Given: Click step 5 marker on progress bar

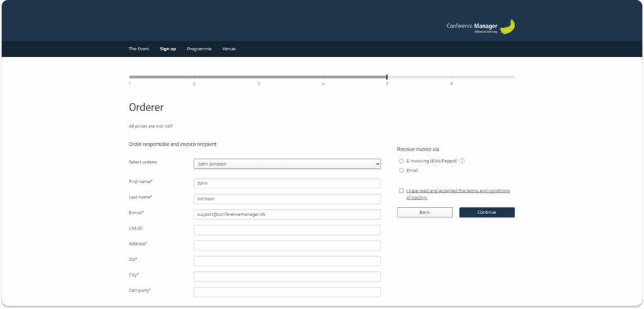Looking at the screenshot, I should point(387,77).
